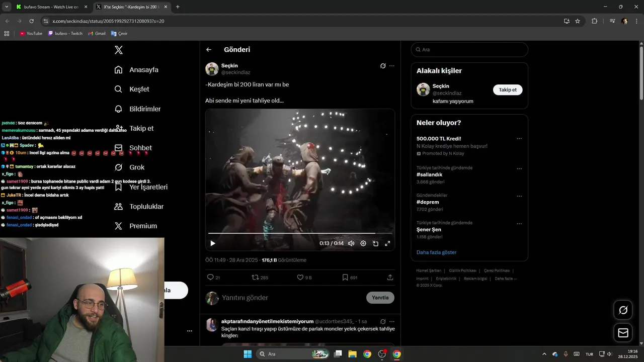Open Şener Şen trending topic
The image size is (644, 362).
click(x=429, y=230)
